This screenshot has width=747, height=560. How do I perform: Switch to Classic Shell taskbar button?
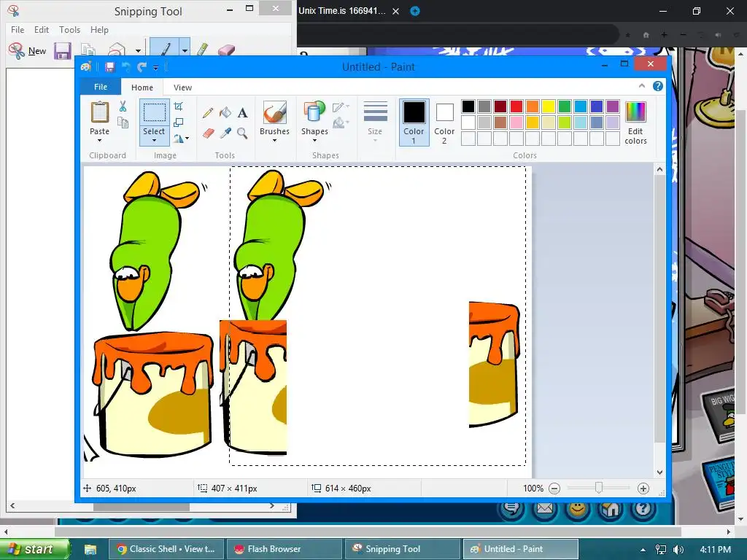[166, 549]
